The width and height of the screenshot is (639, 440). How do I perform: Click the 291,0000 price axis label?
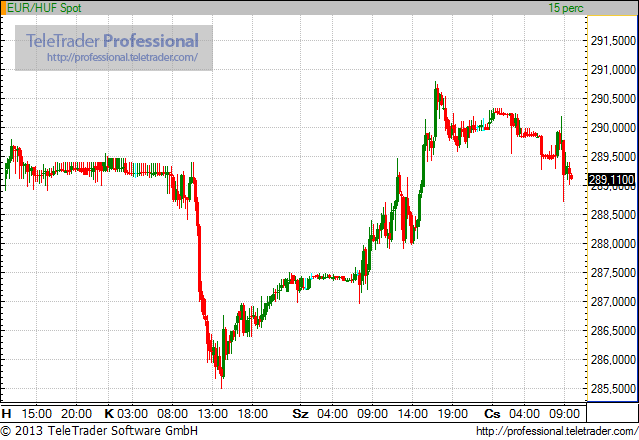613,70
